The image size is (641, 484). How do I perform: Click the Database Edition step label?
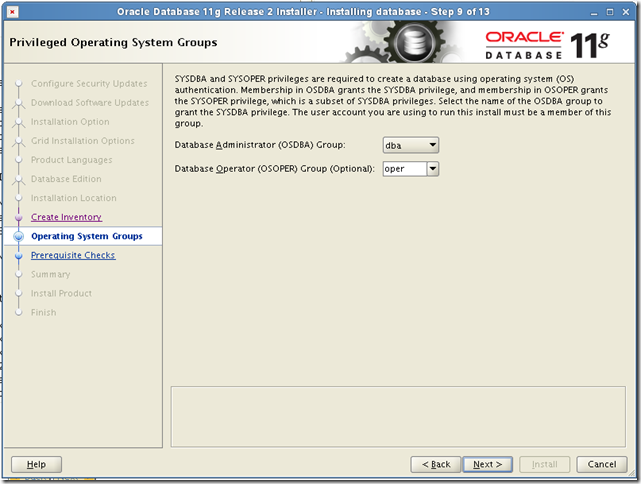pos(66,179)
